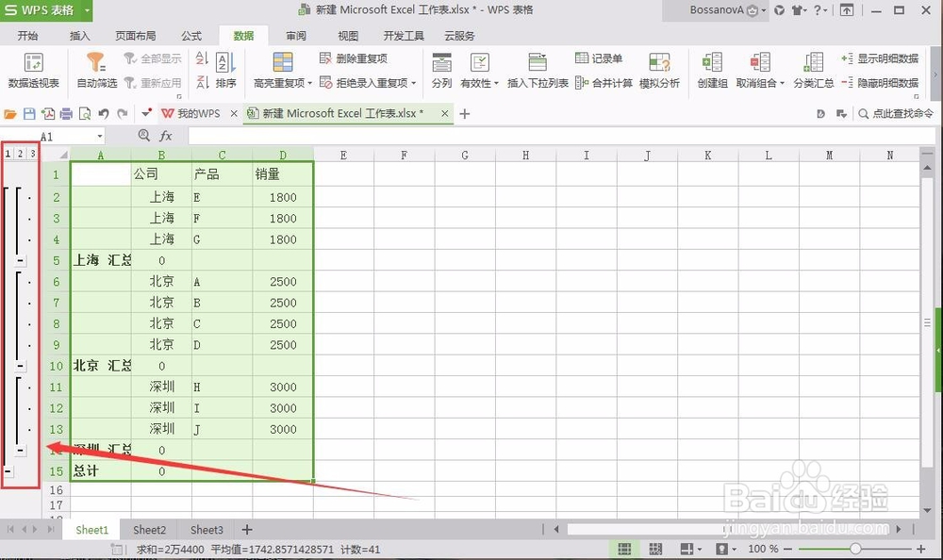The image size is (943, 560).
Task: Enable 自动筛选 (AutoFilter)
Action: (95, 71)
